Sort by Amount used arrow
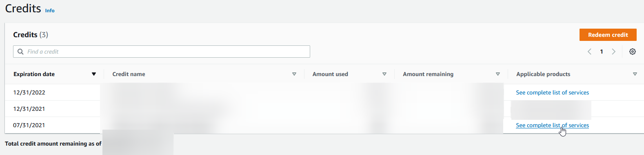The image size is (644, 155). pyautogui.click(x=384, y=74)
